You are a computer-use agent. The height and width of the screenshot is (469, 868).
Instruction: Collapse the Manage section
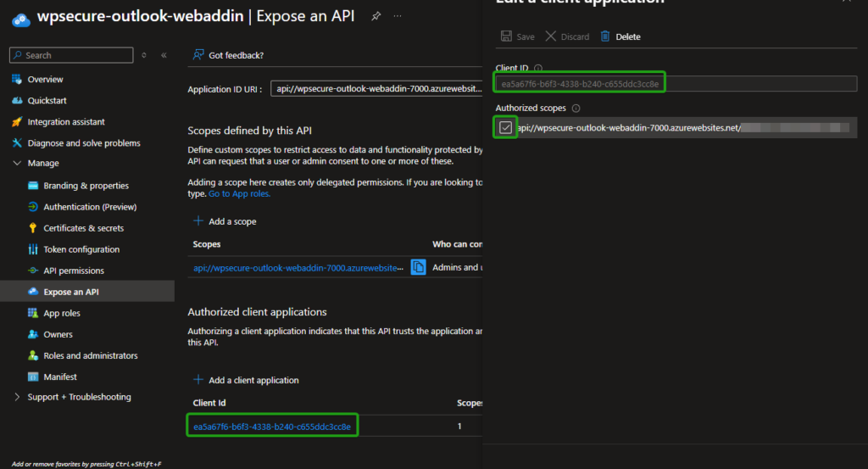click(x=17, y=163)
